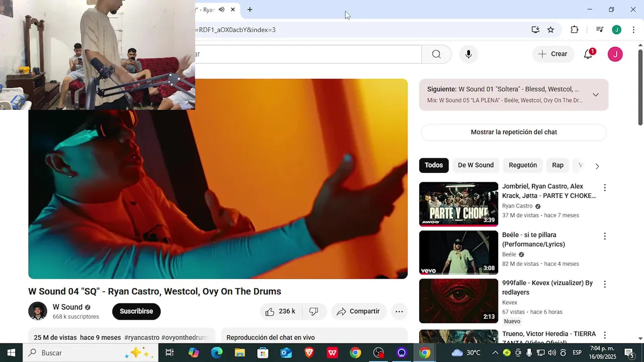Show hidden system tray icons

coord(495,352)
